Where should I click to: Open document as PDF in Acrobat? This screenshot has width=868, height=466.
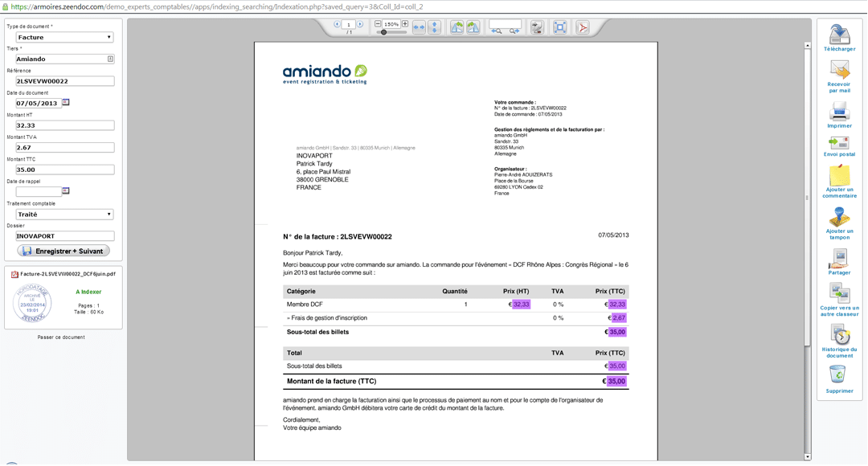tap(583, 27)
